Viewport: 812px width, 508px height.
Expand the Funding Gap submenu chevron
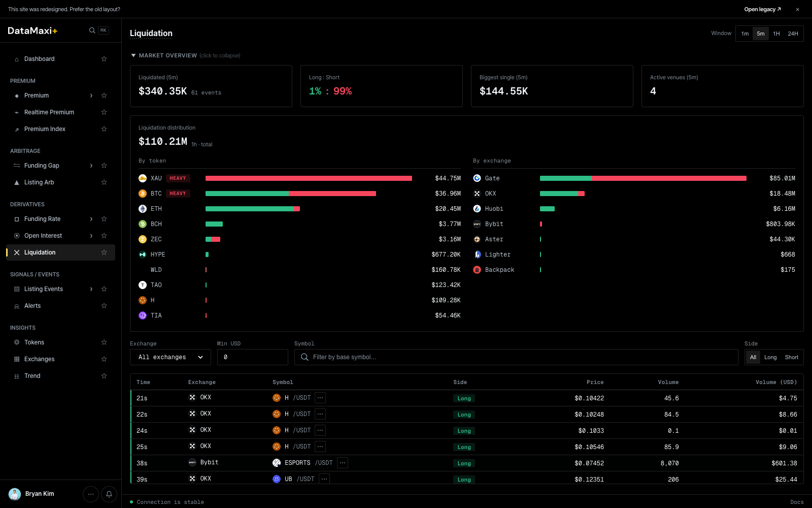coord(91,166)
